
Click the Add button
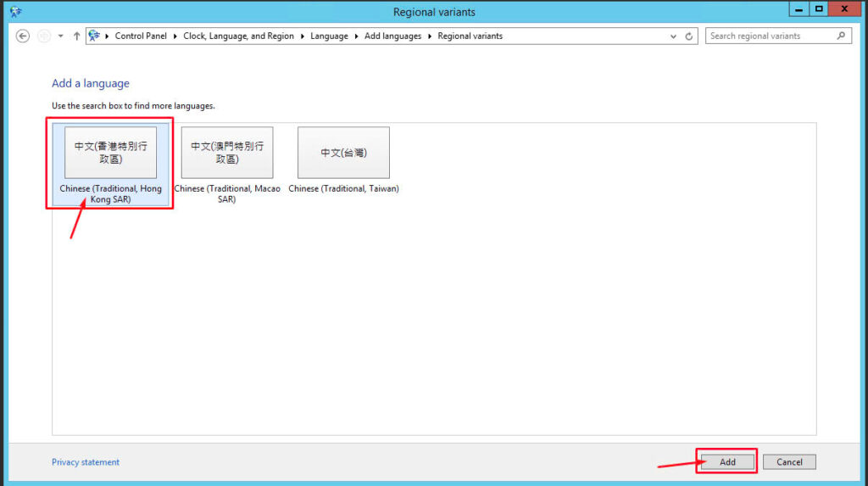(x=727, y=461)
